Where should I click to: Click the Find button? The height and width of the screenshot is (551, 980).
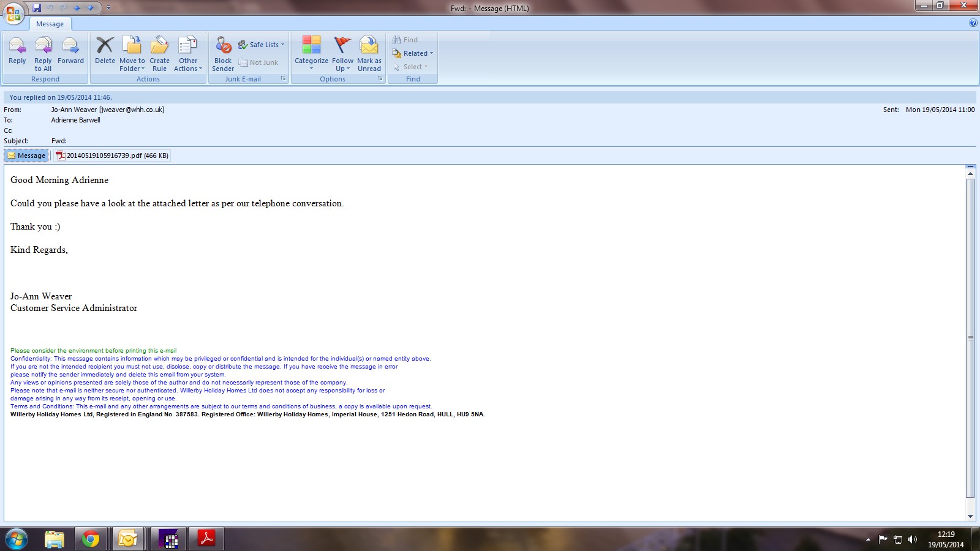(405, 40)
